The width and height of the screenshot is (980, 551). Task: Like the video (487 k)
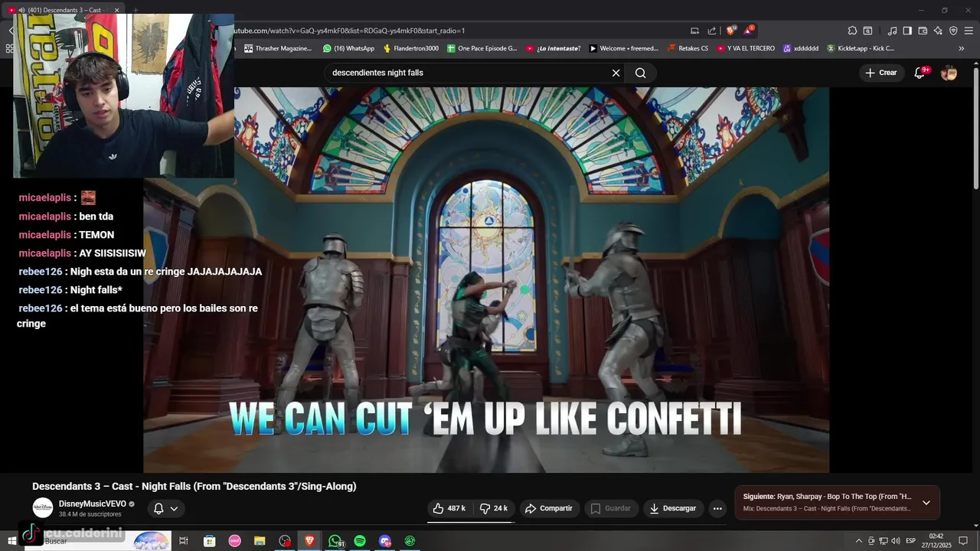449,508
